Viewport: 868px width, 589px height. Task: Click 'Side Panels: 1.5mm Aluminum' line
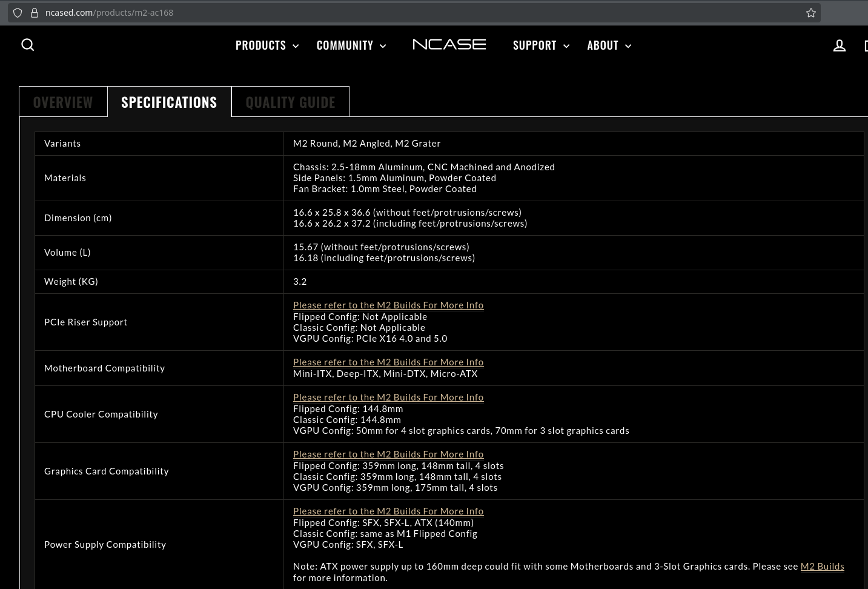click(x=394, y=178)
